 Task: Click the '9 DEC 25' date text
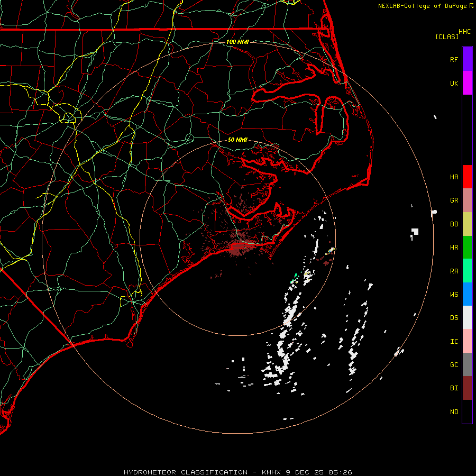305,472
